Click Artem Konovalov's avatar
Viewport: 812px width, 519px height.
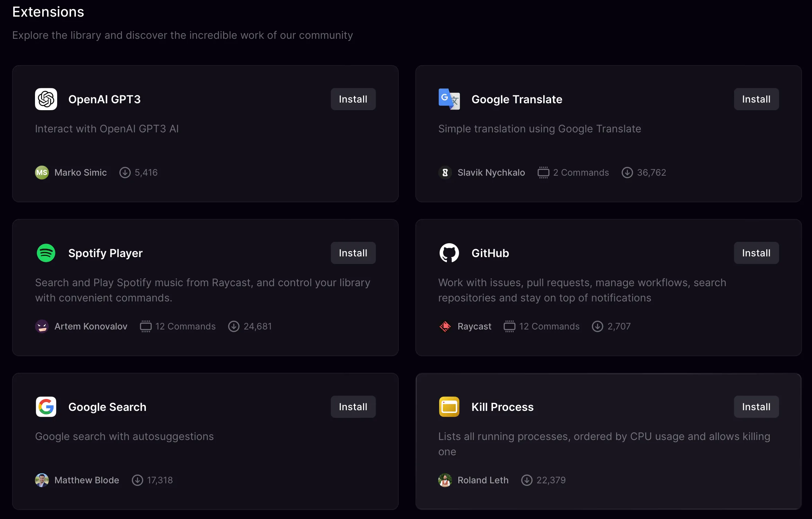tap(42, 326)
